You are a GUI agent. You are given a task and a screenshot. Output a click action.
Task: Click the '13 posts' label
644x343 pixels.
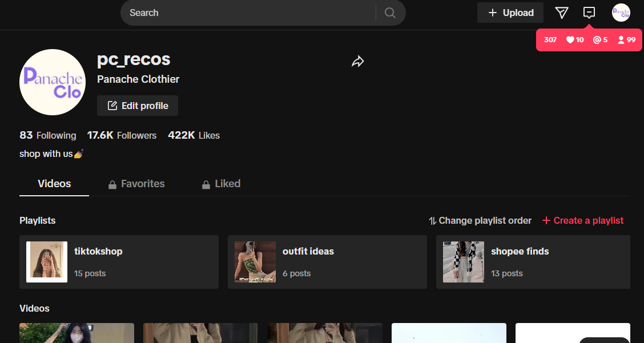(x=507, y=273)
